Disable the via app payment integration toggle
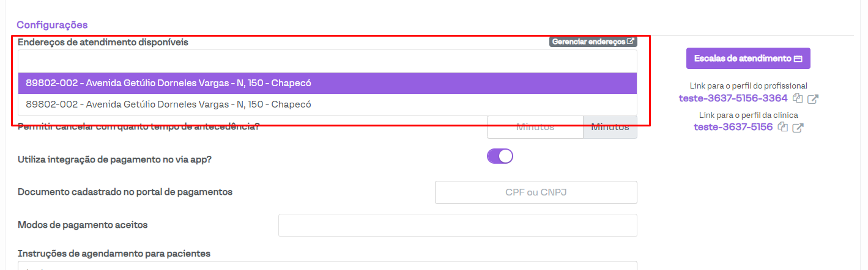Viewport: 868px width, 270px height. (x=500, y=156)
